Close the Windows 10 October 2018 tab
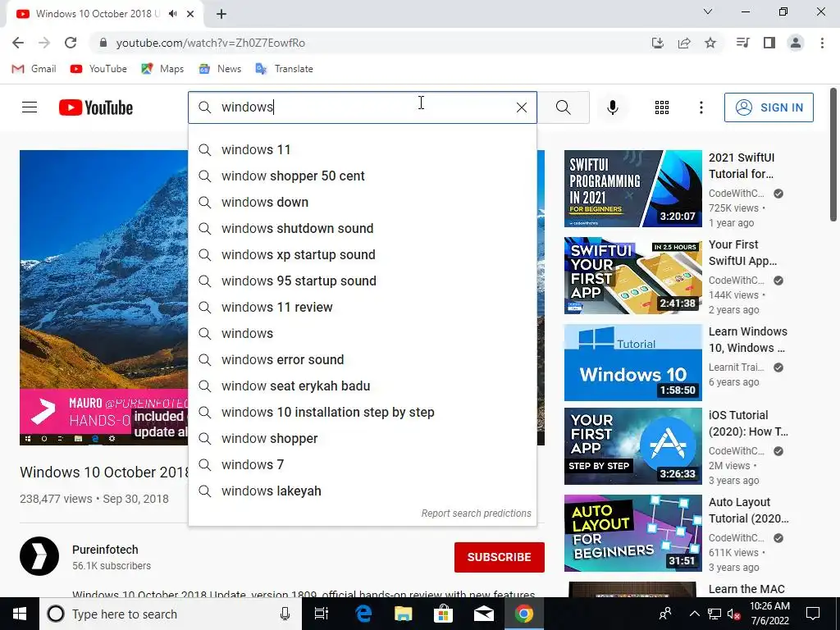 tap(190, 14)
